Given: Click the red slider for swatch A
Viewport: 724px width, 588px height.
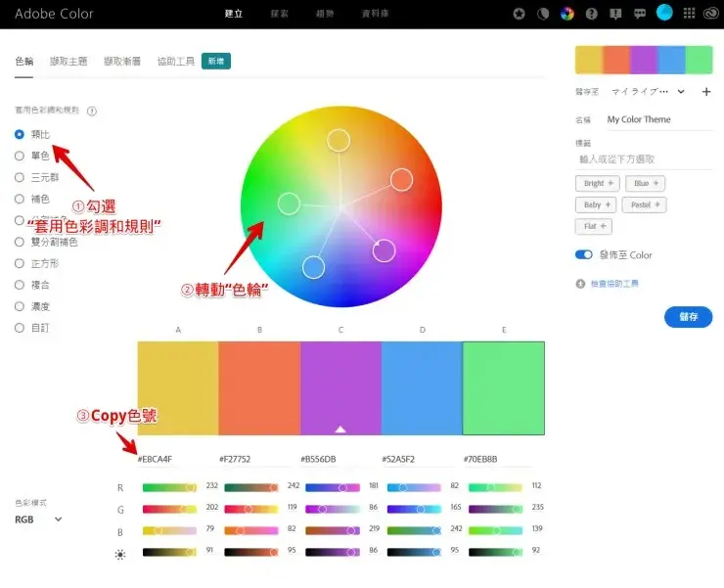Looking at the screenshot, I should coord(169,488).
